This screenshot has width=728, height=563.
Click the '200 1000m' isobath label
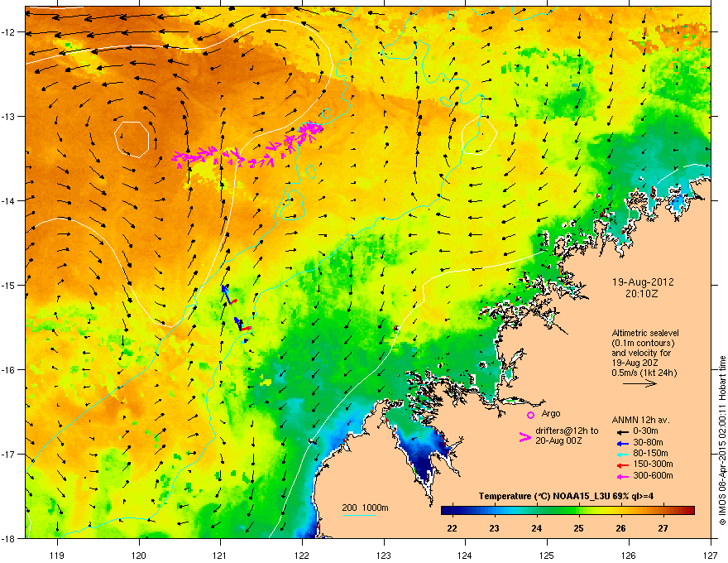click(x=365, y=508)
